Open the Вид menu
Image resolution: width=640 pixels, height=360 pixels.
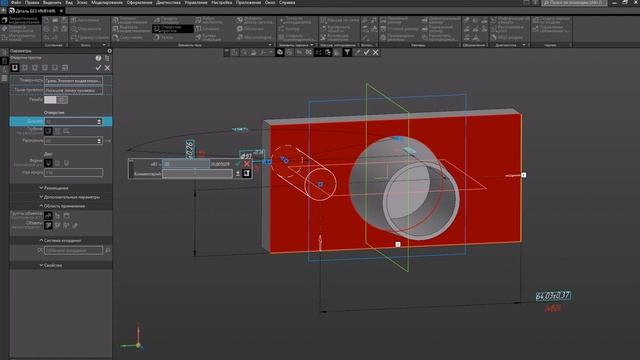(x=69, y=2)
